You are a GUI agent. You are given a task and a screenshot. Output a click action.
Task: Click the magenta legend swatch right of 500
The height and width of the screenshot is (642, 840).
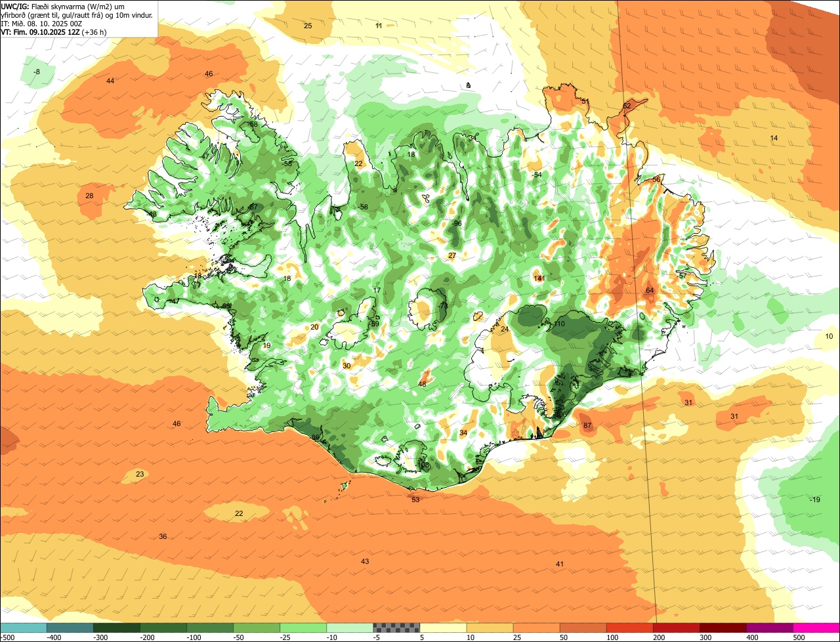coord(816,628)
